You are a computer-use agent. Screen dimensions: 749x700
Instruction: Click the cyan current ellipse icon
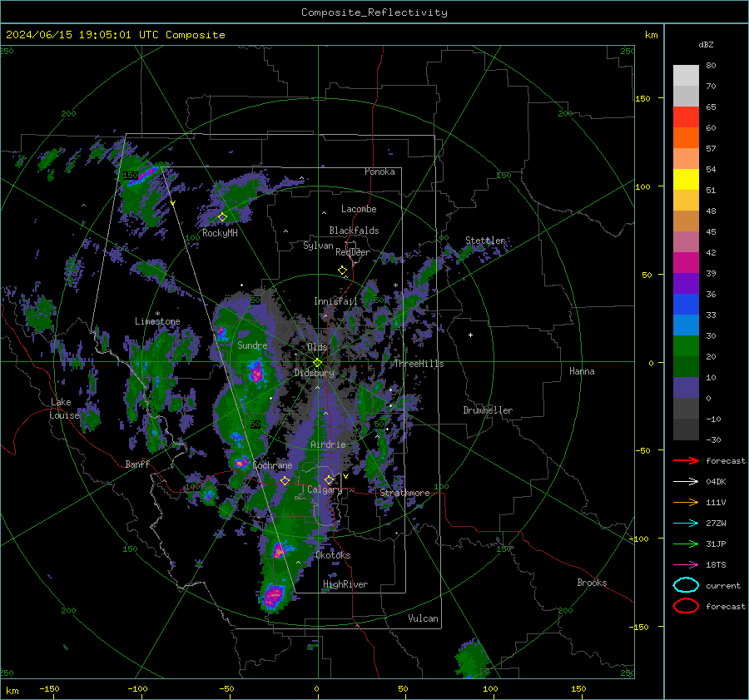click(686, 585)
